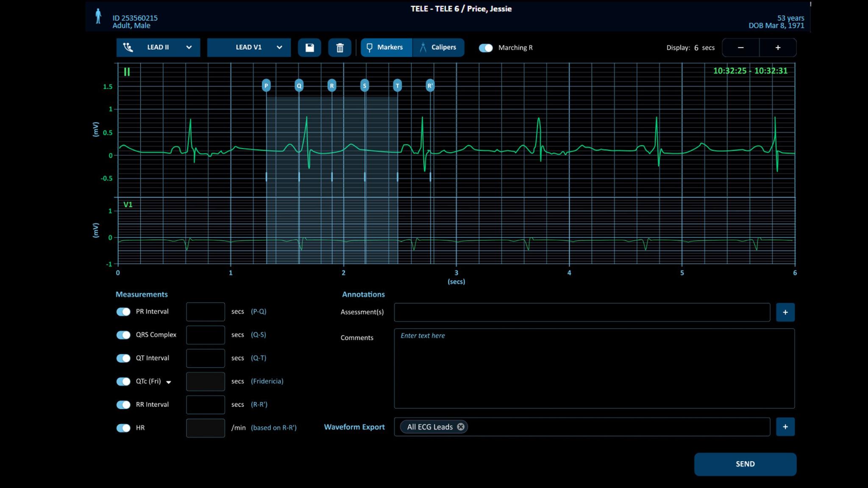Image resolution: width=868 pixels, height=488 pixels.
Task: Toggle the Marching R switch
Action: [x=486, y=48]
